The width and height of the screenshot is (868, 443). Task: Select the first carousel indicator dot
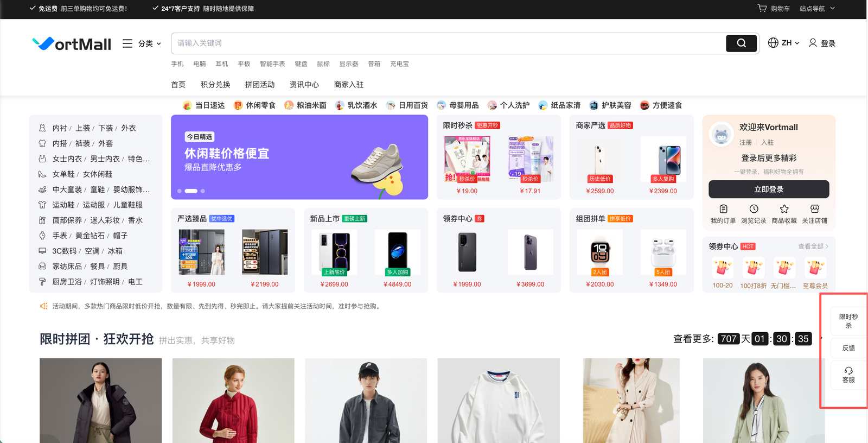[180, 191]
